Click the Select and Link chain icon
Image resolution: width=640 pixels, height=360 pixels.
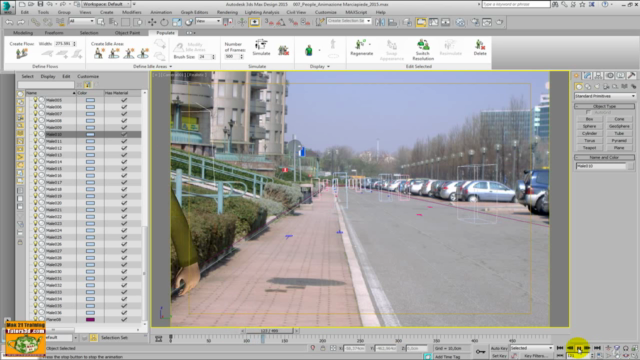(x=36, y=22)
